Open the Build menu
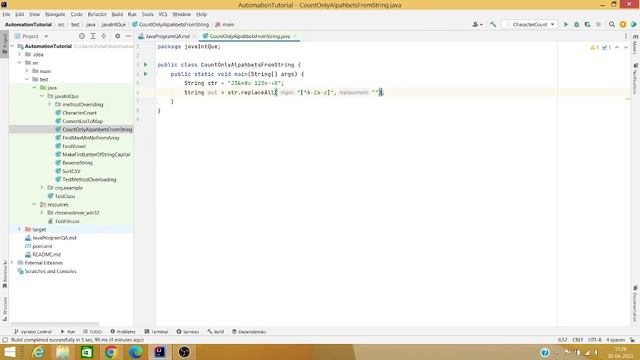Screen dimensions: 640x360 (x=117, y=14)
